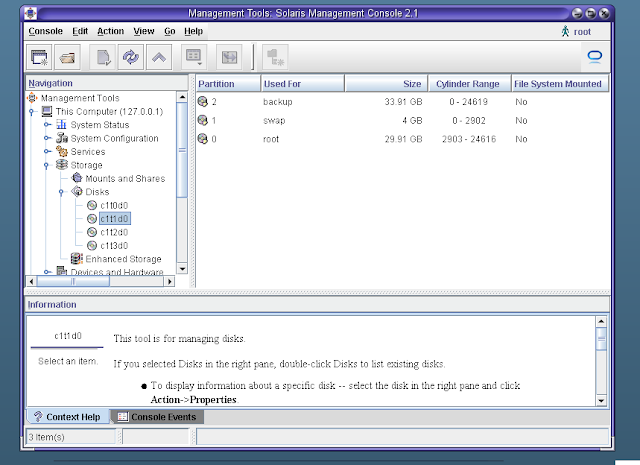This screenshot has height=465, width=640.
Task: Click the '33.91 GB' size cell
Action: [403, 102]
